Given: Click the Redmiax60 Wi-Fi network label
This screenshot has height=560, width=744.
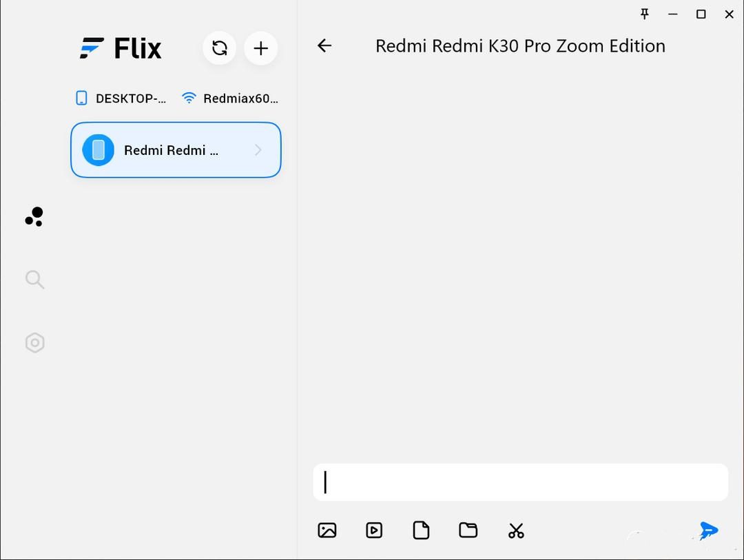Looking at the screenshot, I should 240,98.
